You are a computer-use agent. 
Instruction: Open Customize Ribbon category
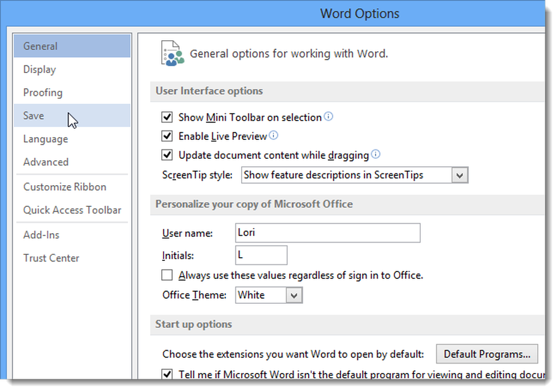click(x=72, y=187)
